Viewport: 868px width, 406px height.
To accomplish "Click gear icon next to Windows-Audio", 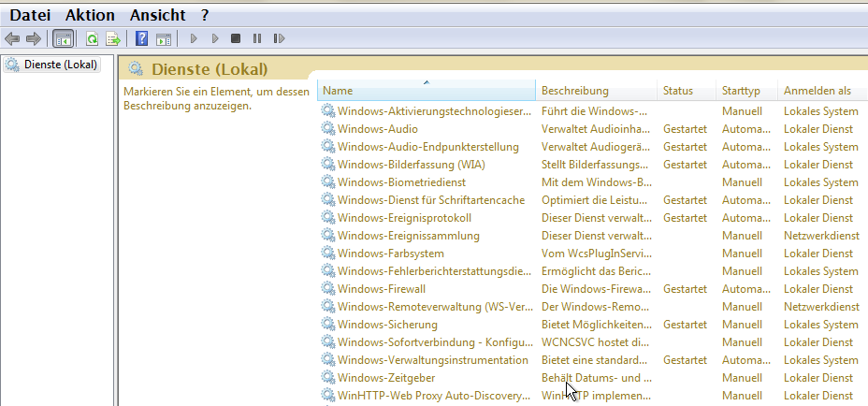I will (328, 128).
